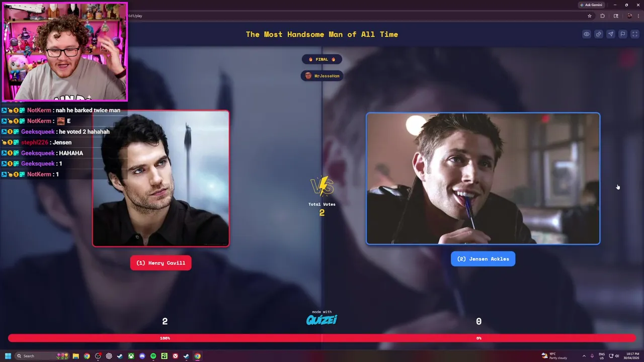The width and height of the screenshot is (644, 362).
Task: Open the first Chrome icon next to File Explorer
Action: 87,356
